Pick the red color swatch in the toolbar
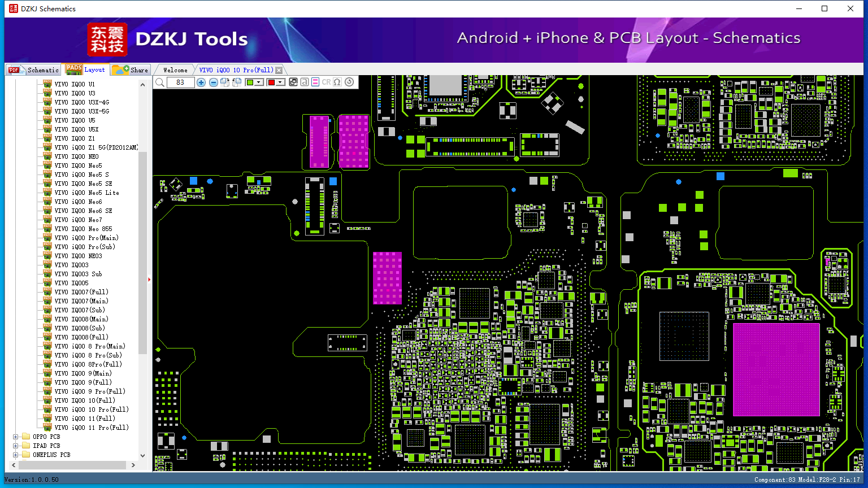The image size is (868, 488). point(271,82)
